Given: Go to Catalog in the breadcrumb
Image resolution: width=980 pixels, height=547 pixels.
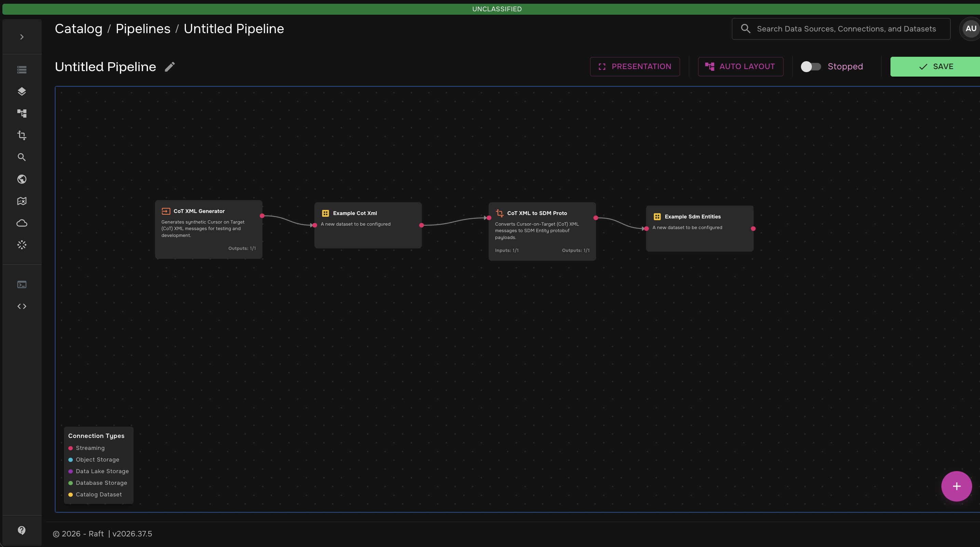Looking at the screenshot, I should click(78, 29).
